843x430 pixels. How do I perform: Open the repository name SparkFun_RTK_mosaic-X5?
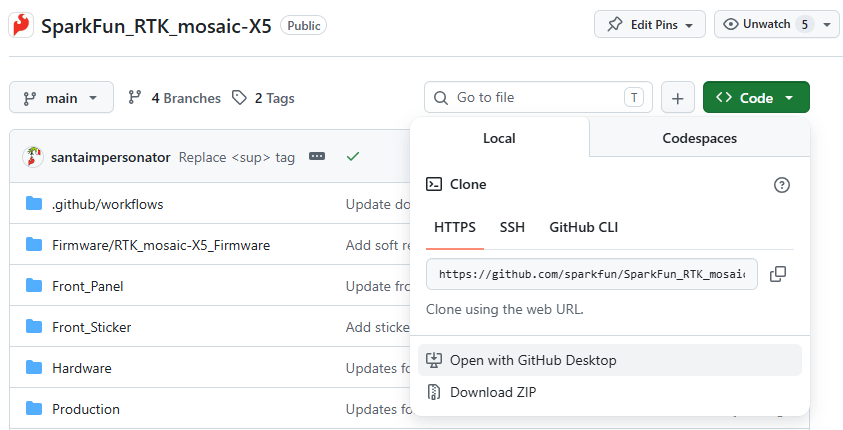(156, 26)
